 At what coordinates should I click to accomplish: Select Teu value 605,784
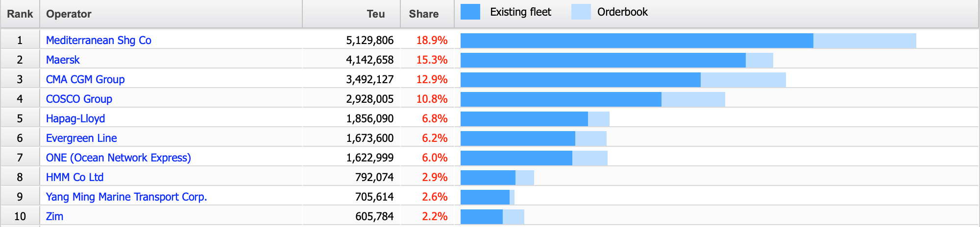(374, 216)
